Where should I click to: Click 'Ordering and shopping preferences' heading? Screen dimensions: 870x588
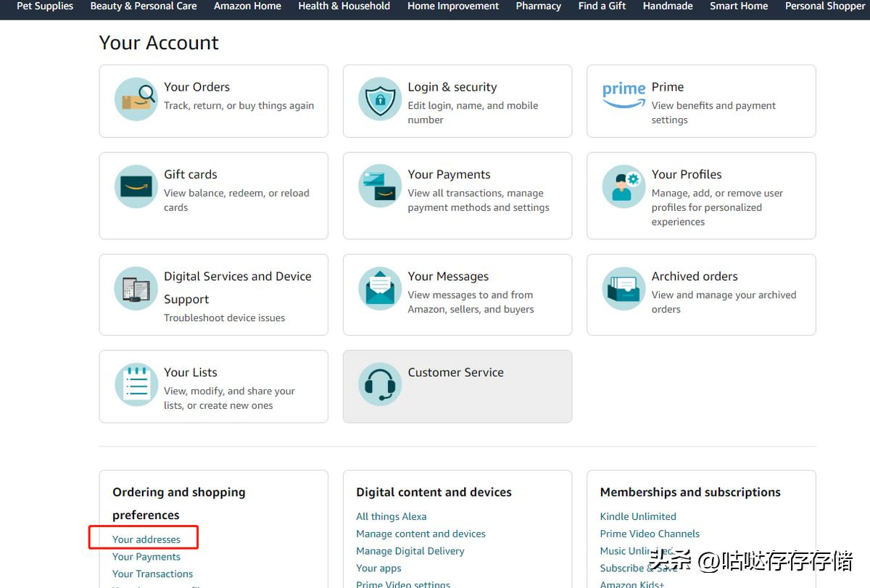click(179, 503)
